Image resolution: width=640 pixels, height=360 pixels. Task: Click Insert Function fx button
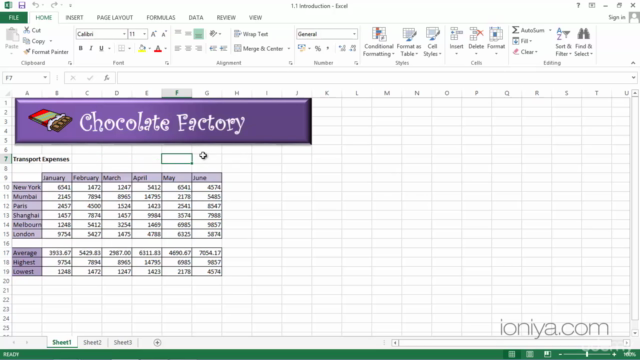tap(107, 78)
